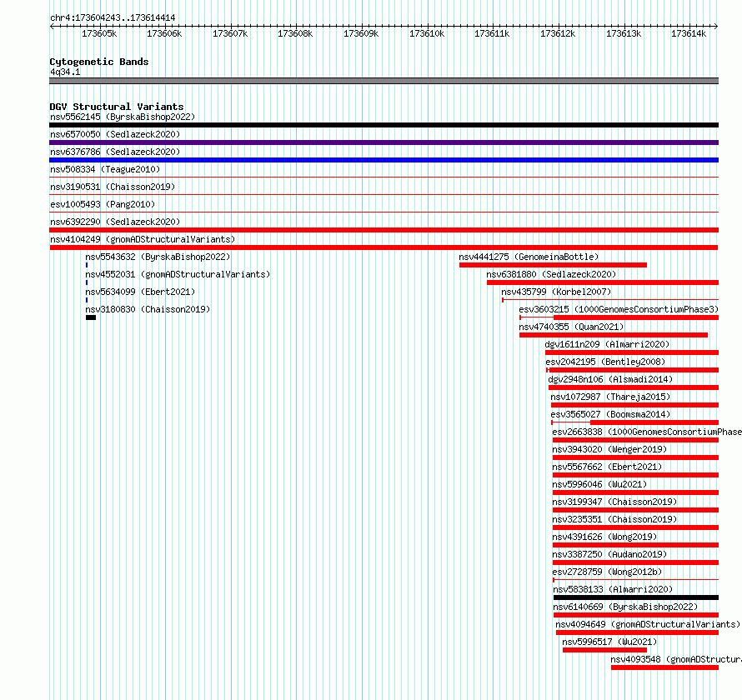This screenshot has width=742, height=700.
Task: Click the Cytogenetic Bands track title
Action: coord(99,62)
